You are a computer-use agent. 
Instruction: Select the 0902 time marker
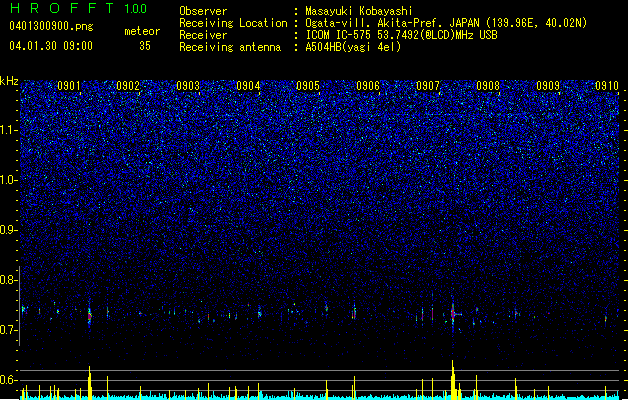point(128,86)
